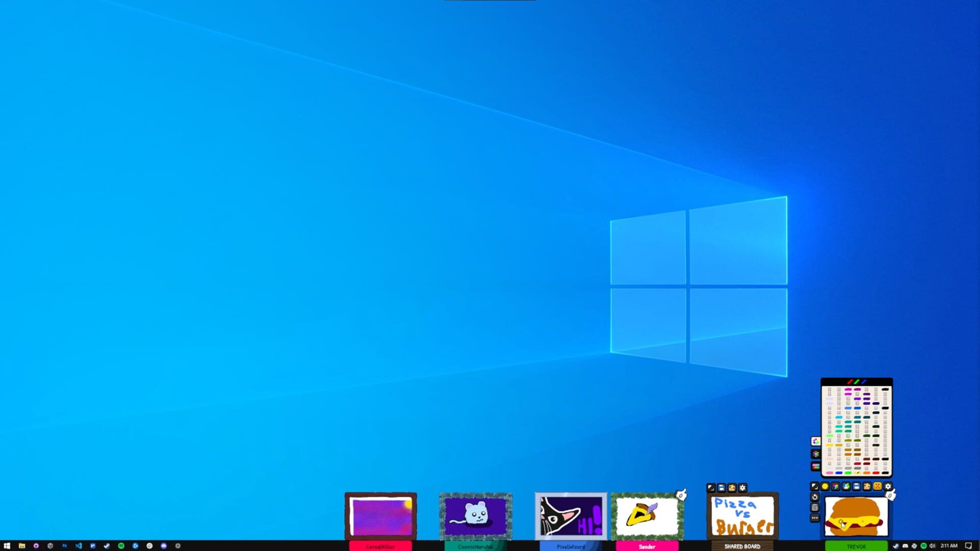The width and height of the screenshot is (980, 551).
Task: Click the trash can icon beside Trevor's canvas
Action: 815,508
